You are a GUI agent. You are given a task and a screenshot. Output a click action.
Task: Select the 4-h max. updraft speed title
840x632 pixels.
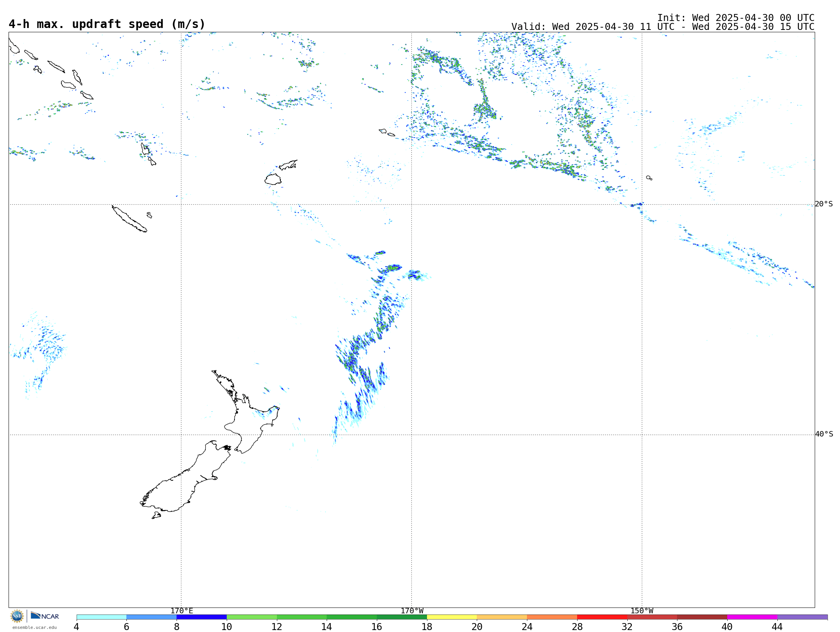coord(107,24)
